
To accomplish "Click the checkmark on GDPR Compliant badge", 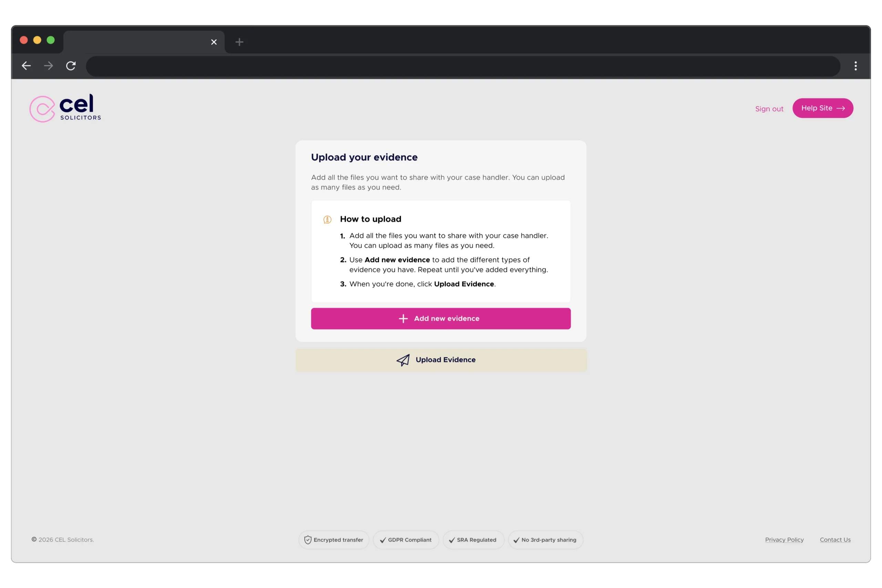I will (382, 540).
